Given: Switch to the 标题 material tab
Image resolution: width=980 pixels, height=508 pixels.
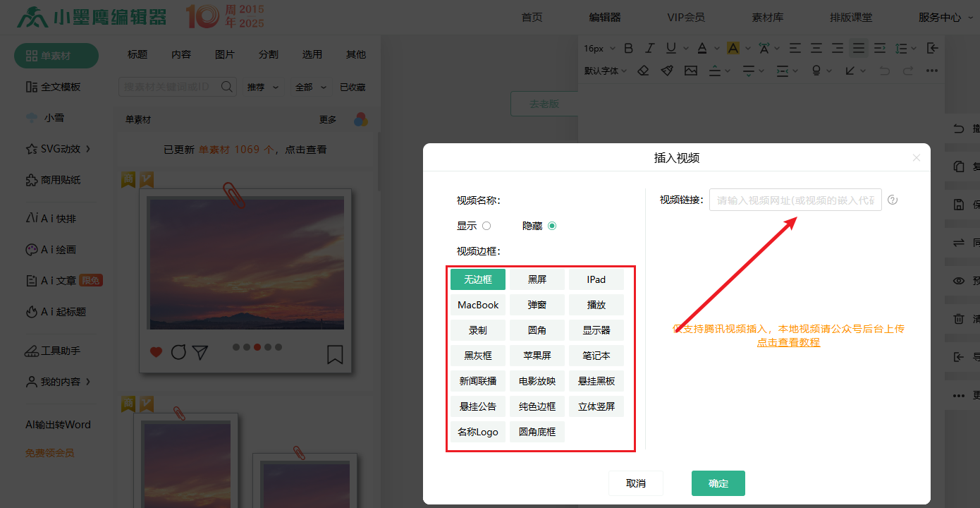Looking at the screenshot, I should (137, 54).
